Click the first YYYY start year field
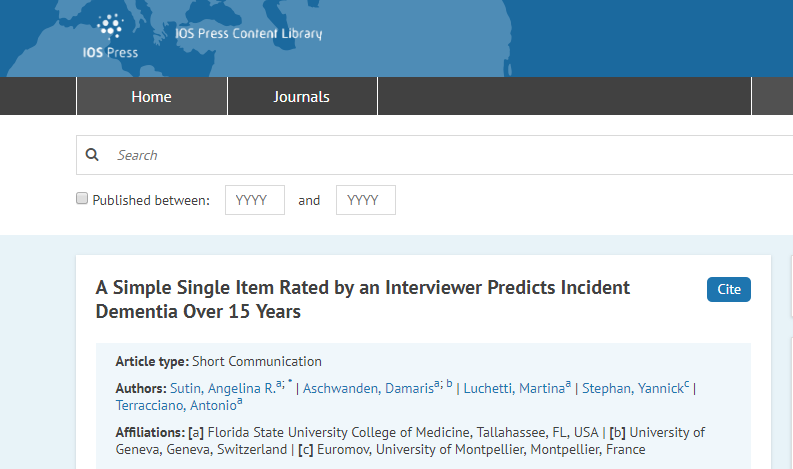793x469 pixels. coord(255,200)
